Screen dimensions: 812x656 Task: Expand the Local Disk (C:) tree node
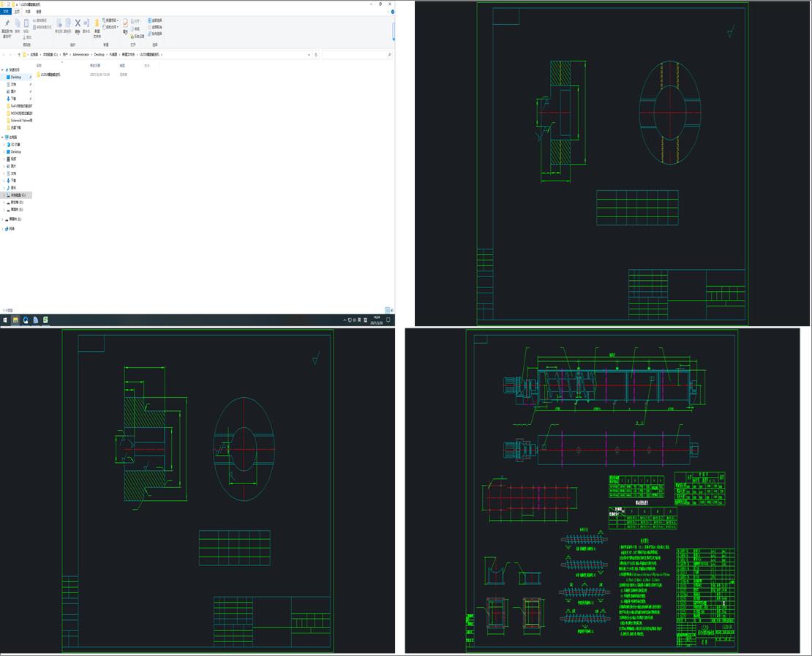pos(4,195)
